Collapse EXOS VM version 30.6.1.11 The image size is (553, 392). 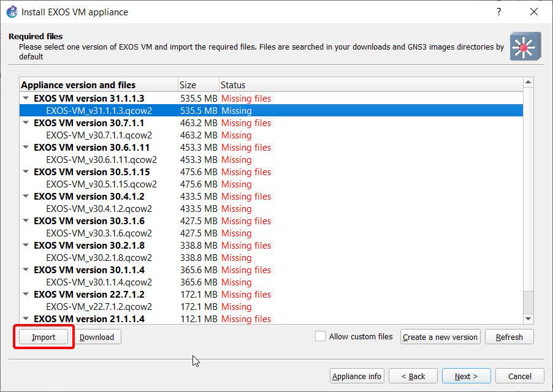pos(26,147)
